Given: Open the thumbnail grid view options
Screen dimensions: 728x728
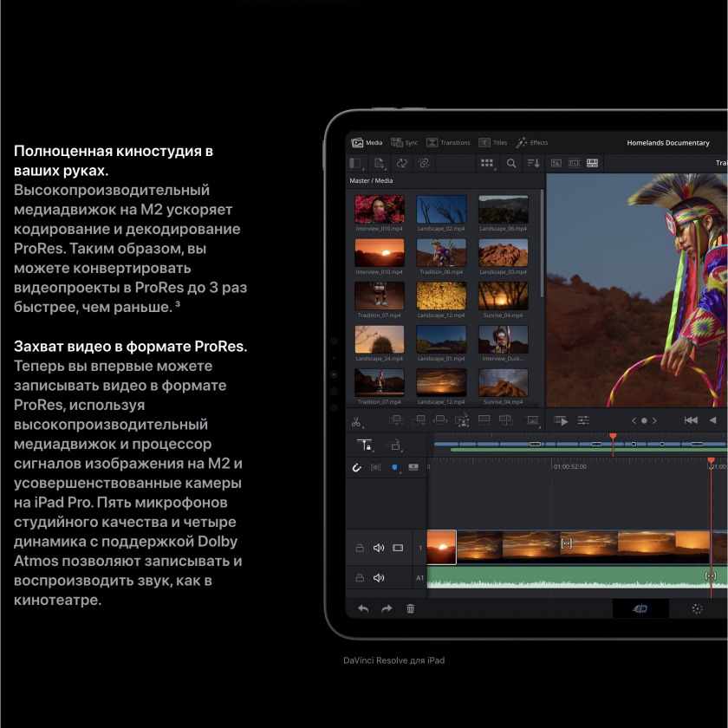Looking at the screenshot, I should (x=487, y=163).
